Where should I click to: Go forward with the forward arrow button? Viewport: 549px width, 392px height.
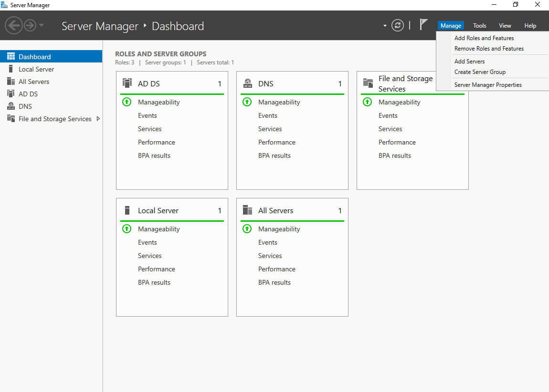[30, 26]
